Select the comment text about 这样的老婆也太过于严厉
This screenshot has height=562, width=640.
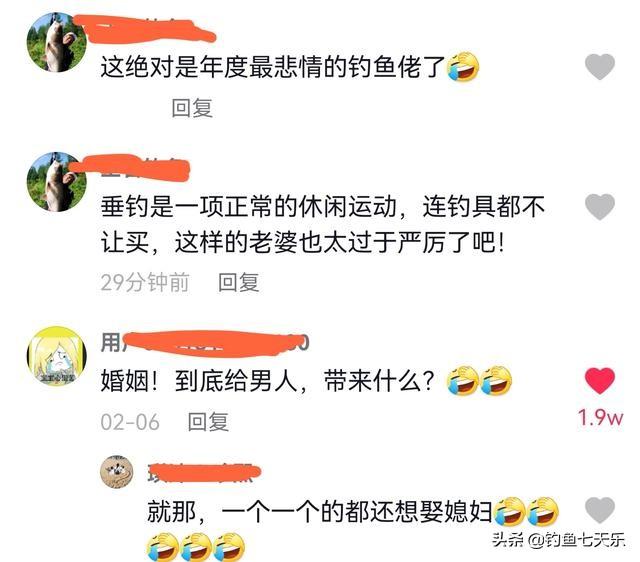click(x=322, y=225)
